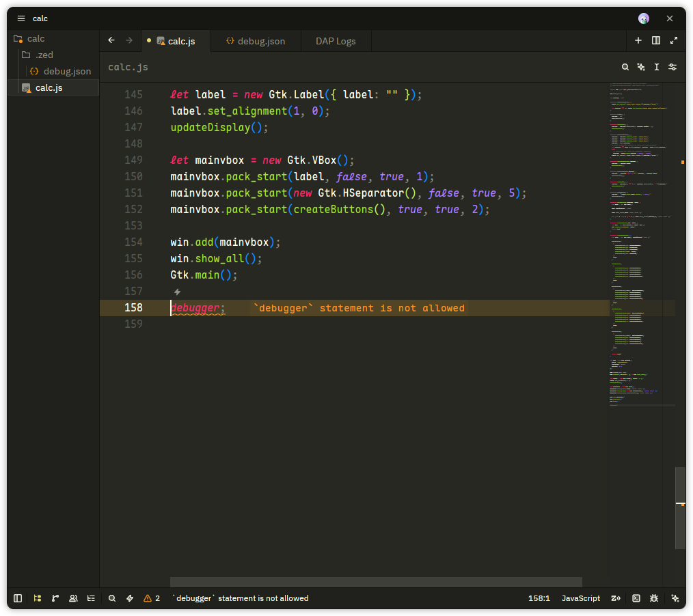
Task: Click Gtk.main on line 156
Action: (x=195, y=275)
